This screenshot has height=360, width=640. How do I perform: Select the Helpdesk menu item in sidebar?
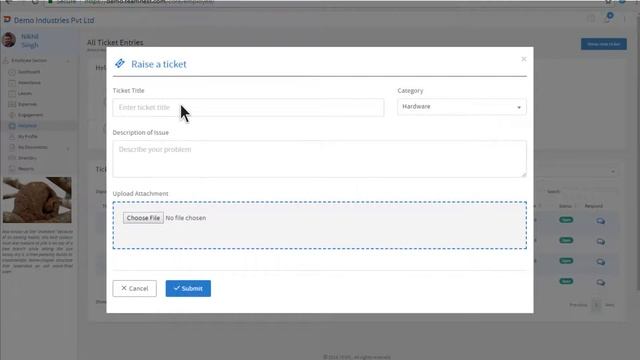point(39,126)
